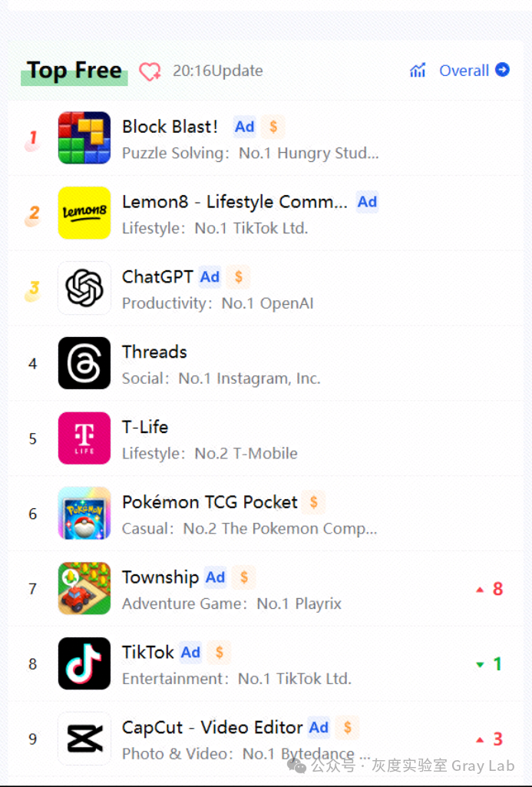Click the Pokémon TCG Pocket icon
Screen dimensions: 532x787
pos(84,514)
